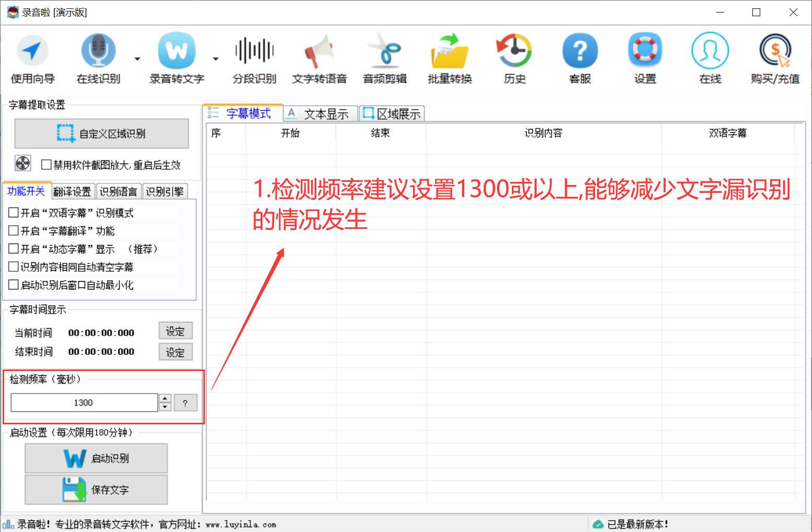Click the ? help button beside 检测频率
This screenshot has height=532, width=812.
[185, 403]
